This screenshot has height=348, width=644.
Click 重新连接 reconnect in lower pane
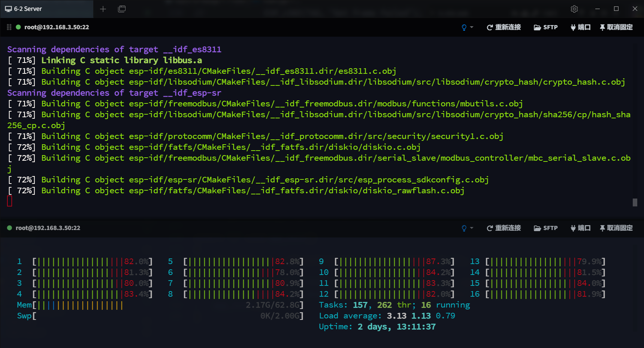(x=504, y=228)
